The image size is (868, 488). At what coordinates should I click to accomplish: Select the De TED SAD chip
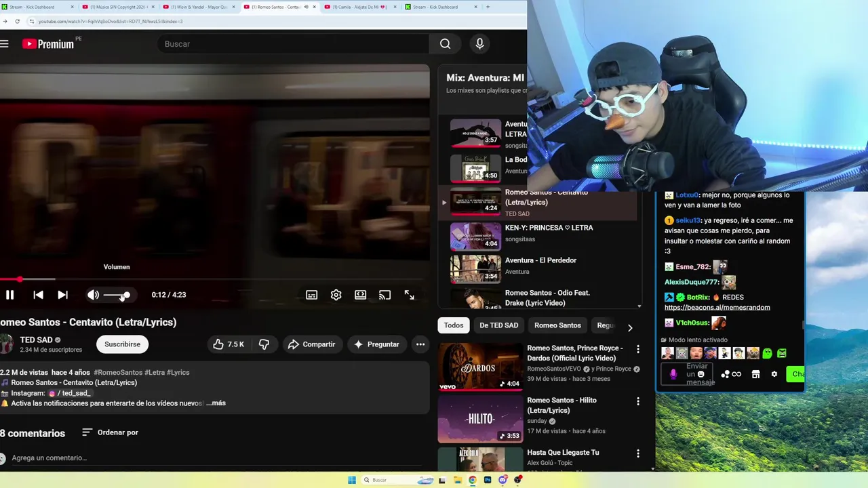tap(499, 325)
